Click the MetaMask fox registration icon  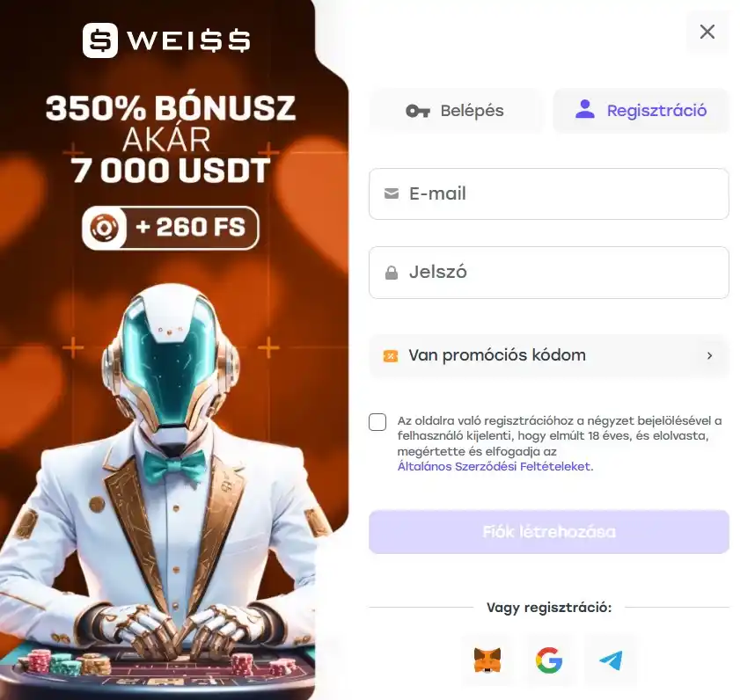pos(487,660)
